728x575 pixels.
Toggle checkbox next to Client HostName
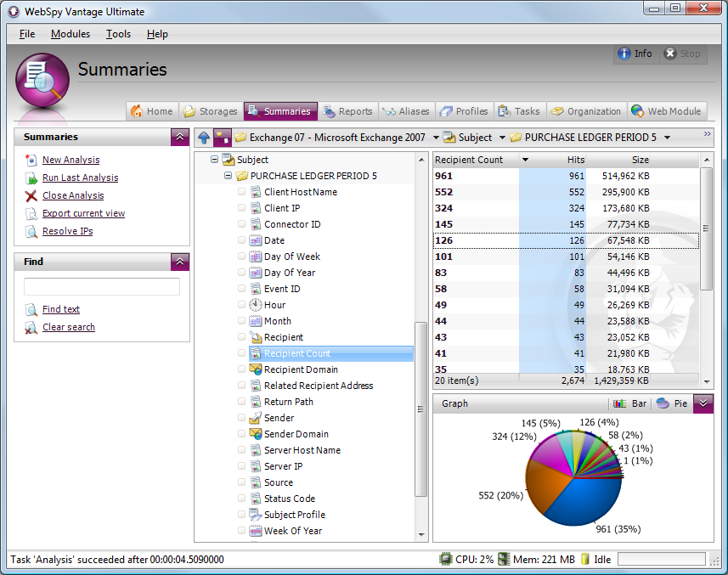241,192
